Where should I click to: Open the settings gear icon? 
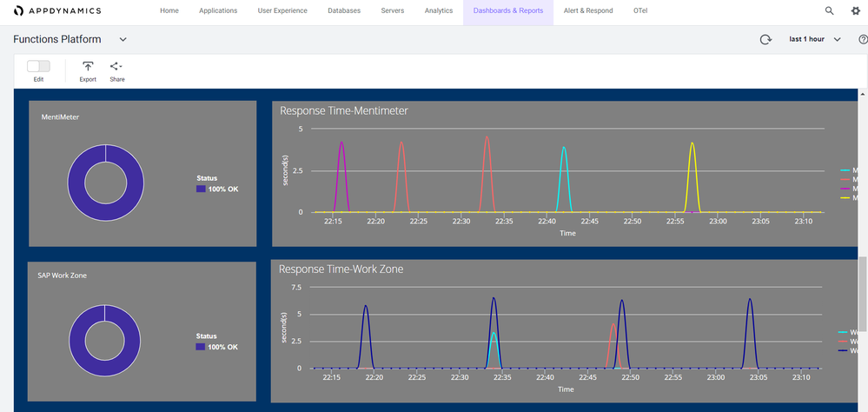[x=855, y=10]
